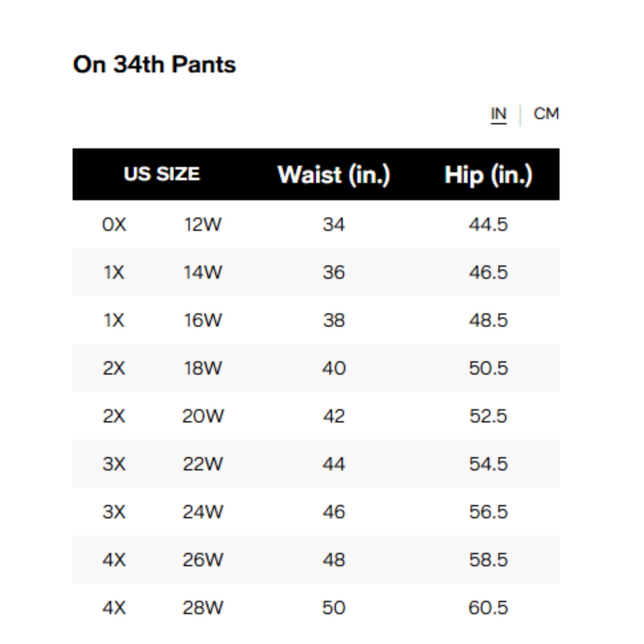Screen dimensions: 644x644
Task: Select the 26W size cell
Action: [x=203, y=560]
